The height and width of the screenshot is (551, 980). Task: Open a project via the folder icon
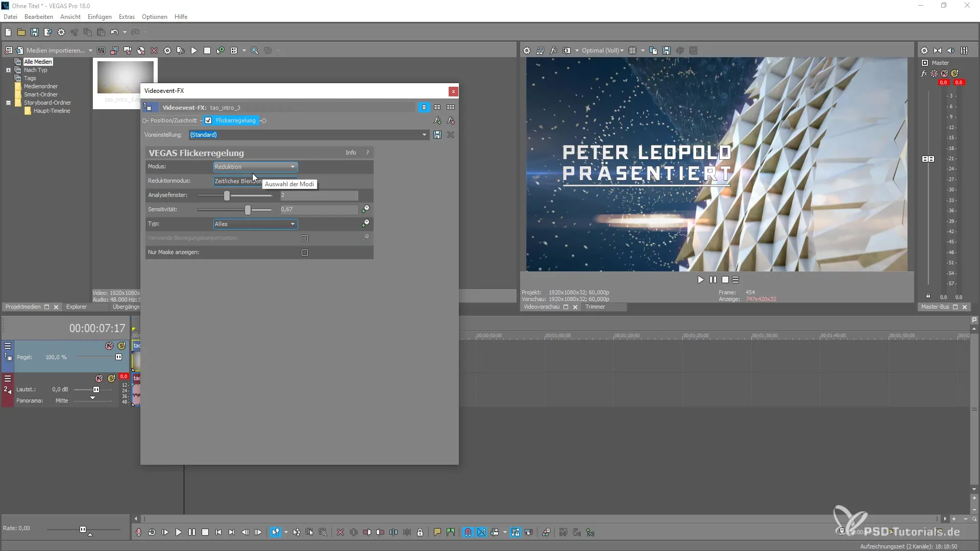coord(21,32)
